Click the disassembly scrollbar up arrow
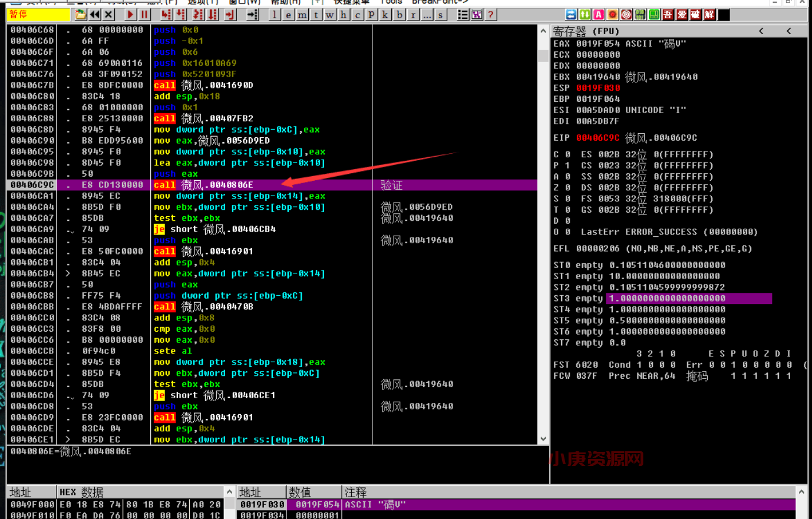 543,31
